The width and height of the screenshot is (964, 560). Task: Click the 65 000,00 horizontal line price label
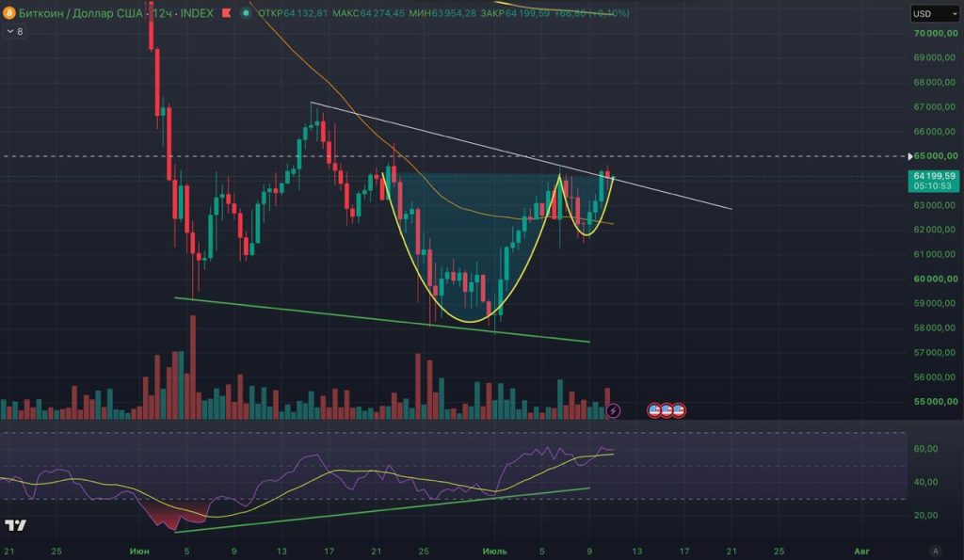(x=935, y=156)
